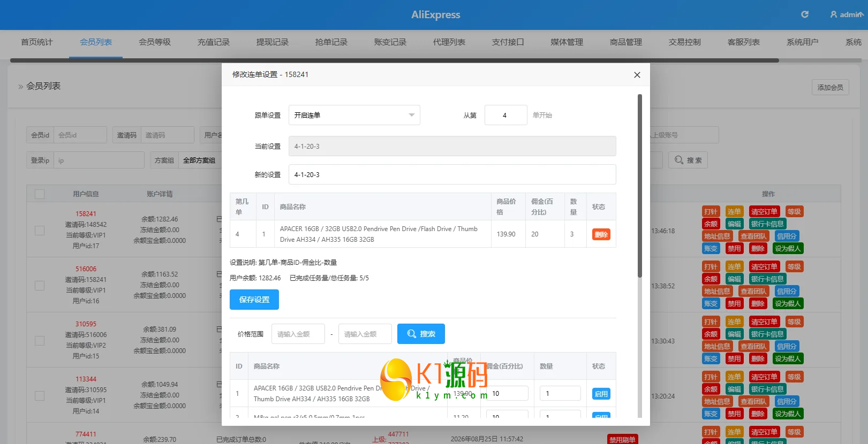
Task: Click the dialog vertical scrollbar
Action: point(639,186)
